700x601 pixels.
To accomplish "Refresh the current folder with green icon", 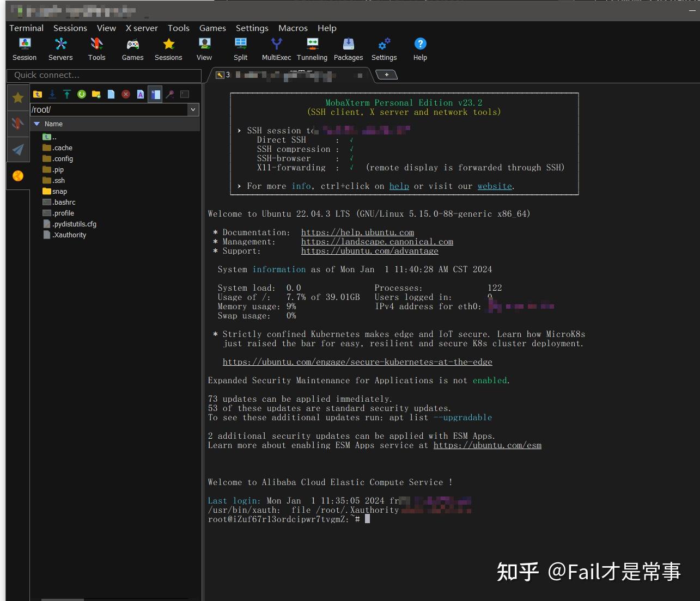I will [82, 94].
